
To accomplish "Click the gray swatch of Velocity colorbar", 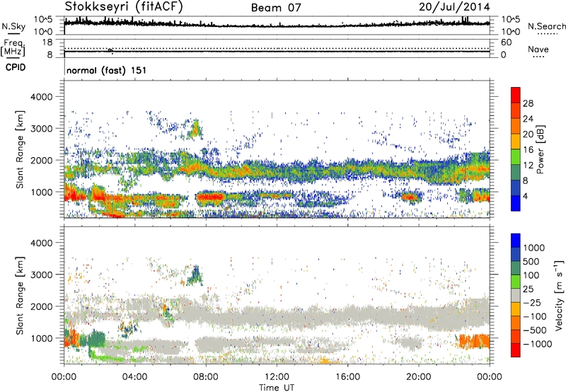I will click(x=516, y=295).
